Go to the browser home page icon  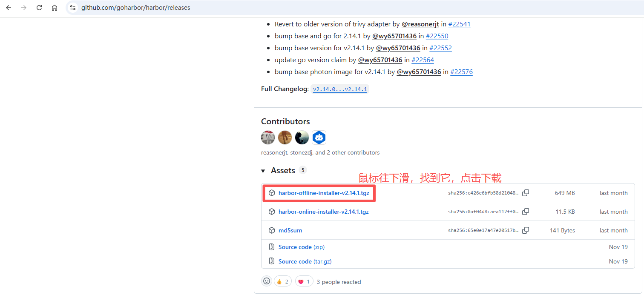point(55,8)
